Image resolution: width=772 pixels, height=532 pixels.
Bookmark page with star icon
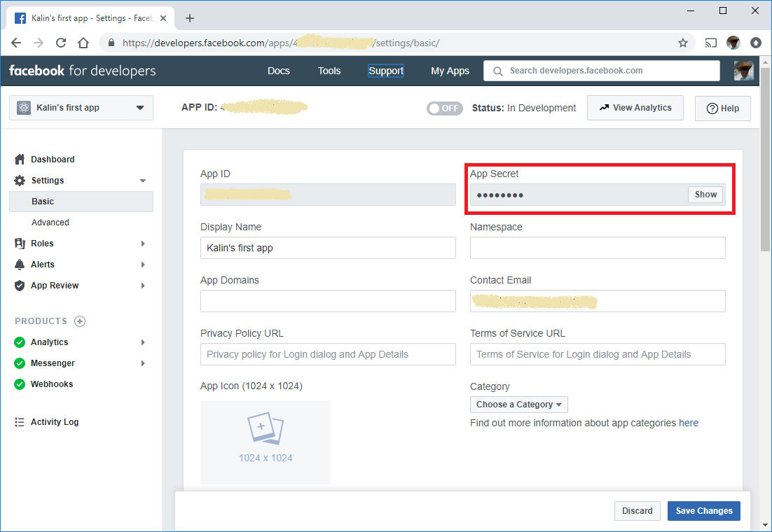point(683,43)
